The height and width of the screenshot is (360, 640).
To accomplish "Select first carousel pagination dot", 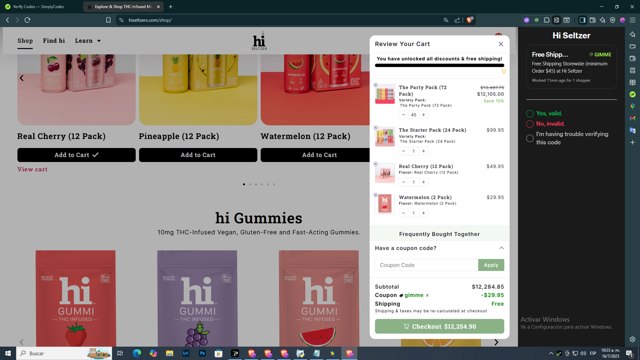I will [x=244, y=184].
